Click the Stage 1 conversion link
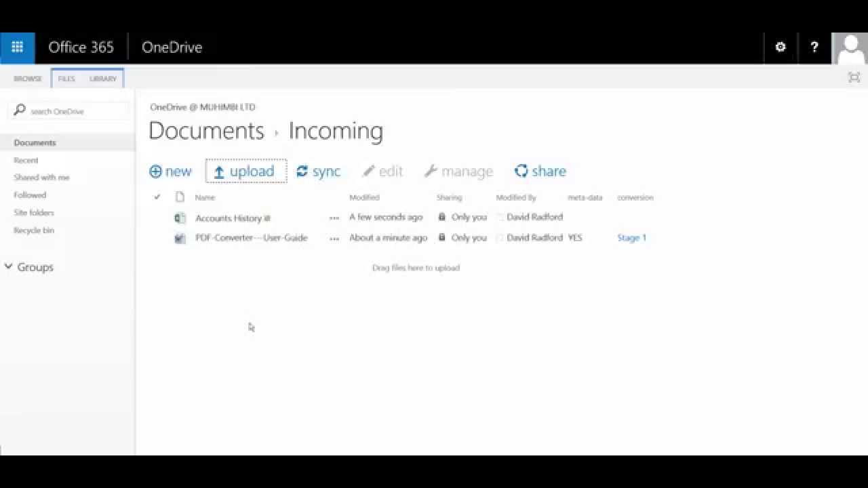 (x=631, y=238)
